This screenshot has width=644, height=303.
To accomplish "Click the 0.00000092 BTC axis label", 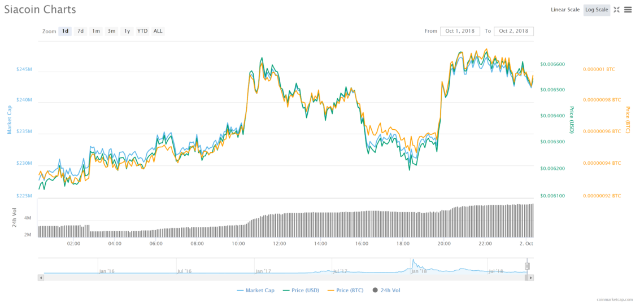I will [602, 196].
